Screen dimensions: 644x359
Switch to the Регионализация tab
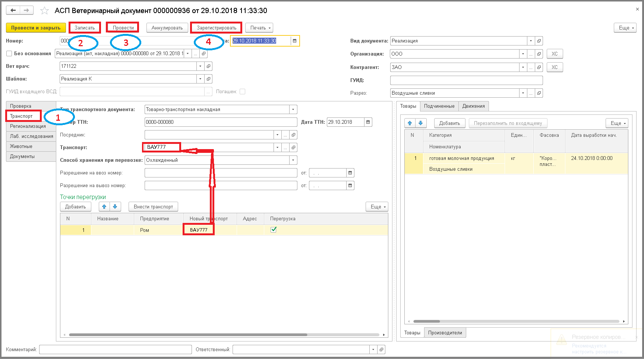point(31,126)
